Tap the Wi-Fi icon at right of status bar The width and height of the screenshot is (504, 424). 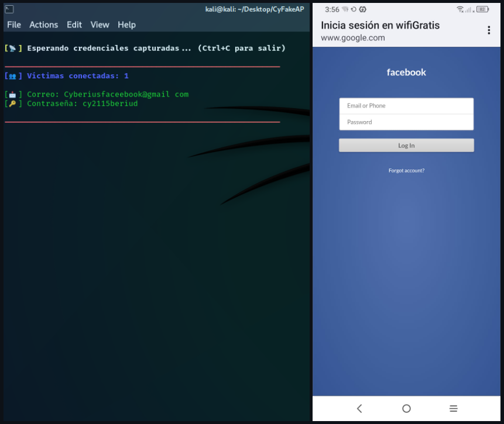click(460, 9)
